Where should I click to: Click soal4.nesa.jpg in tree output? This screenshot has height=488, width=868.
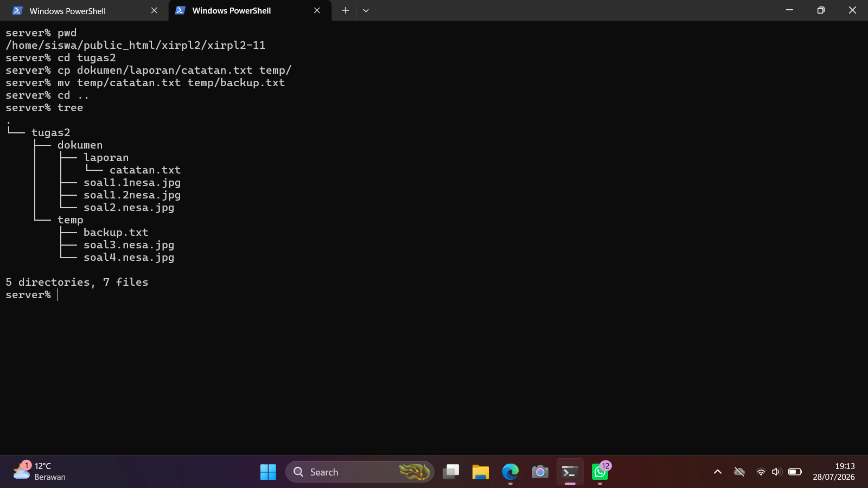click(129, 258)
